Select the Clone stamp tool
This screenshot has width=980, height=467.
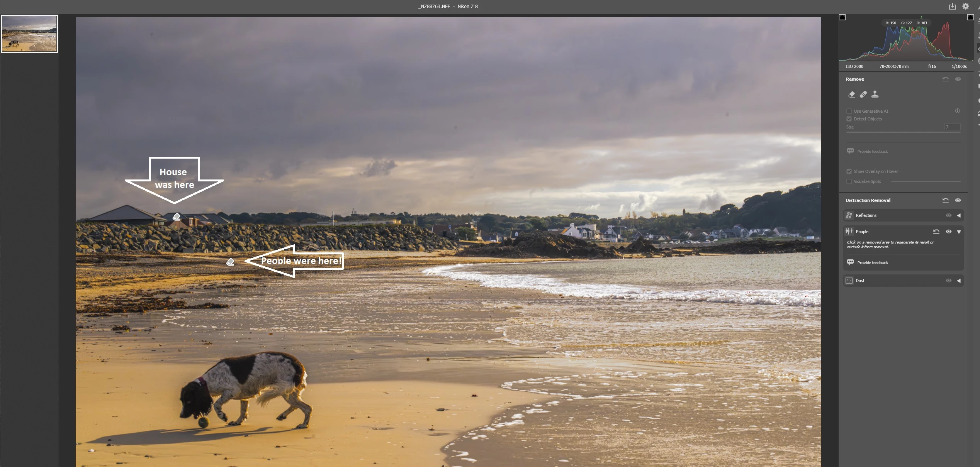(x=875, y=94)
